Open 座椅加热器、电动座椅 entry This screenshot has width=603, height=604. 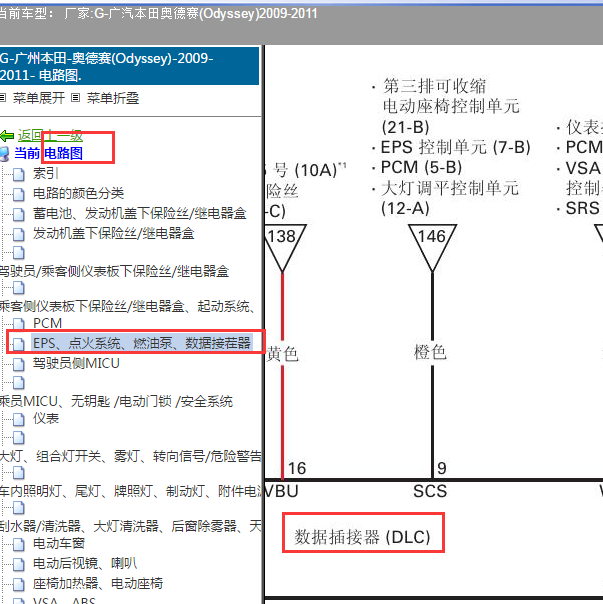tap(98, 583)
